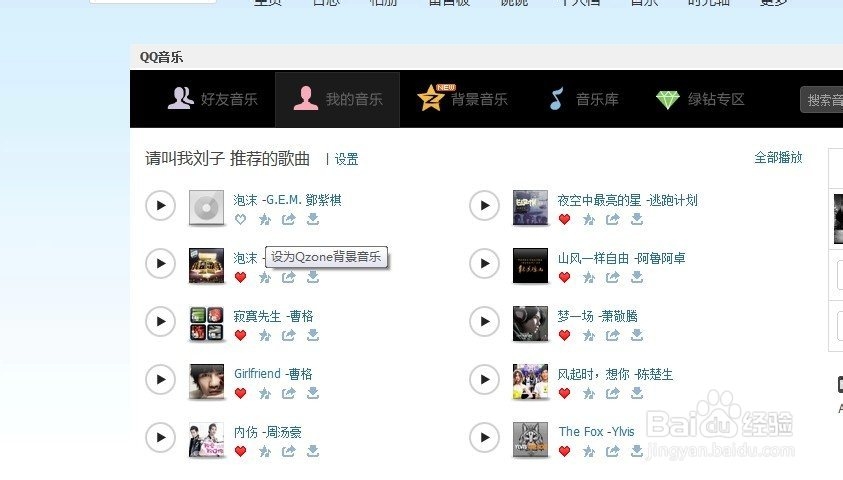Play The Fox by Ylvis
The image size is (843, 480).
point(484,438)
